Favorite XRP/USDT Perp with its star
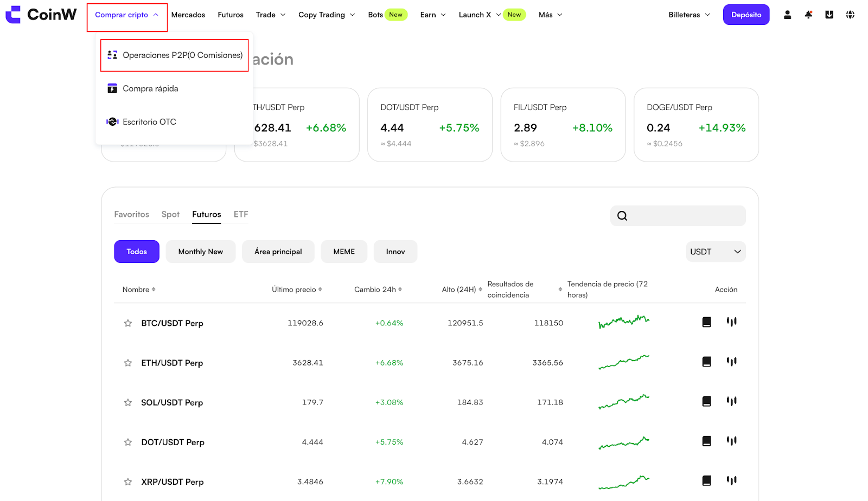Image resolution: width=868 pixels, height=501 pixels. click(x=128, y=481)
